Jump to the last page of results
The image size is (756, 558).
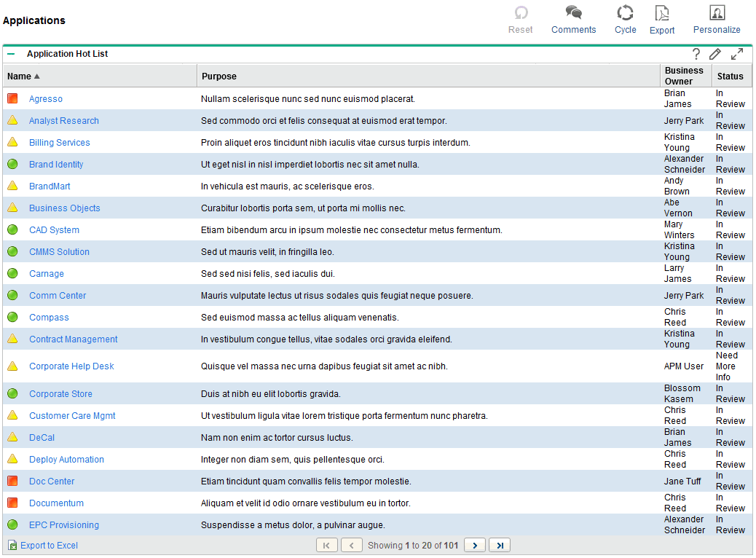pos(499,545)
